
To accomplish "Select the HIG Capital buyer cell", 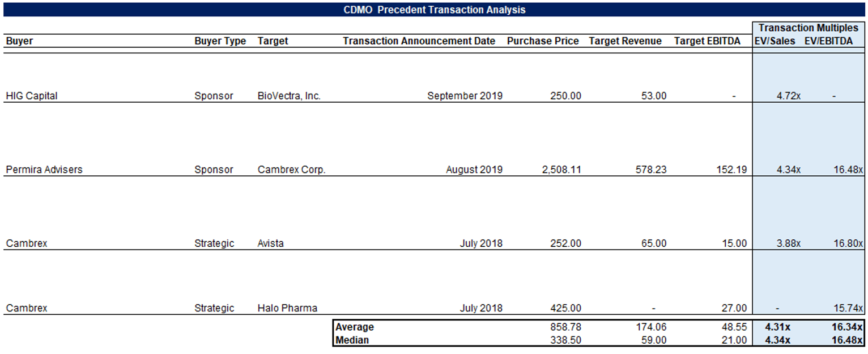I will tap(32, 96).
